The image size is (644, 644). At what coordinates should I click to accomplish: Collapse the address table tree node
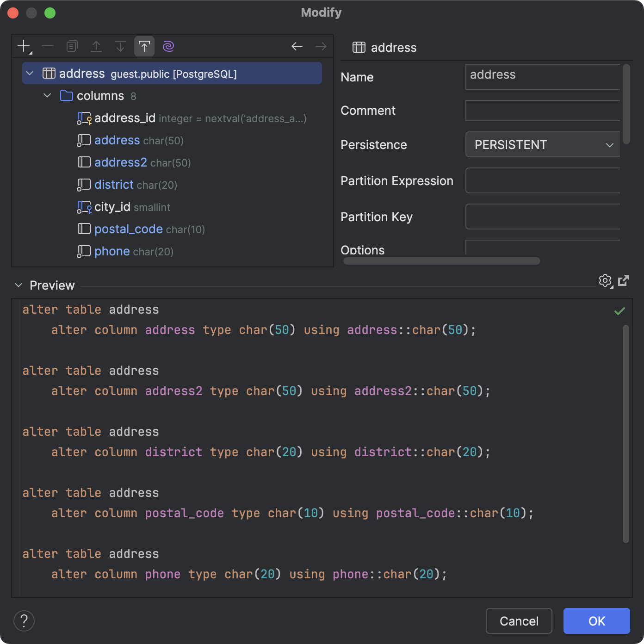pyautogui.click(x=30, y=74)
